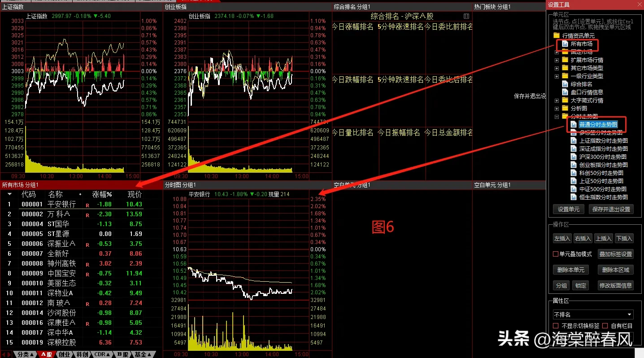This screenshot has height=358, width=644.
Task: Insert a unit with 下插入
Action: pyautogui.click(x=624, y=238)
